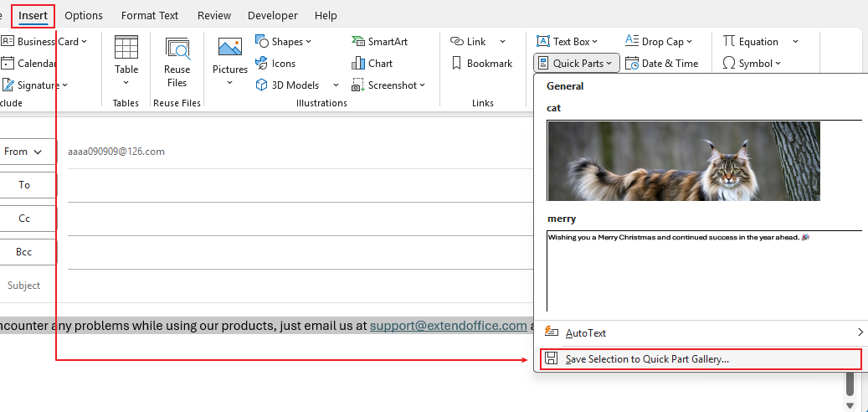Open the Shapes gallery
The image size is (868, 412).
coord(284,42)
